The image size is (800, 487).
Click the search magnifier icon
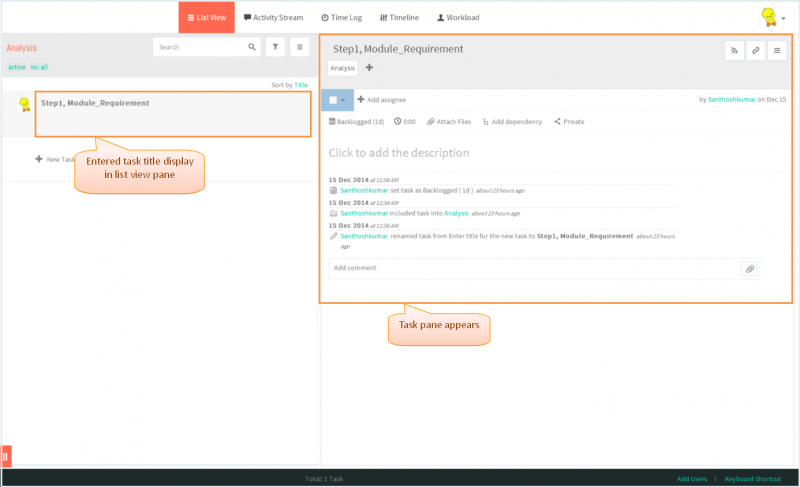click(x=252, y=47)
